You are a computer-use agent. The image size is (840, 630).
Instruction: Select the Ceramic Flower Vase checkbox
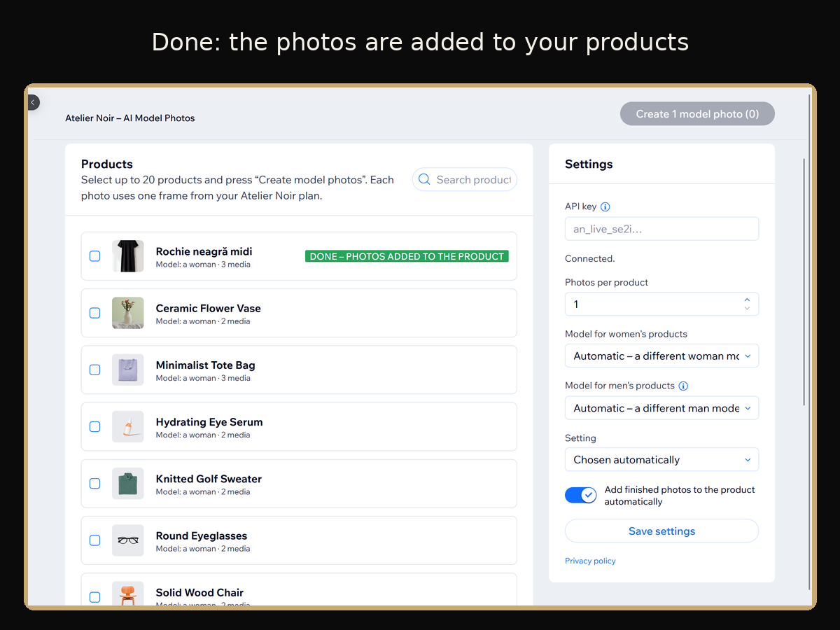tap(95, 313)
